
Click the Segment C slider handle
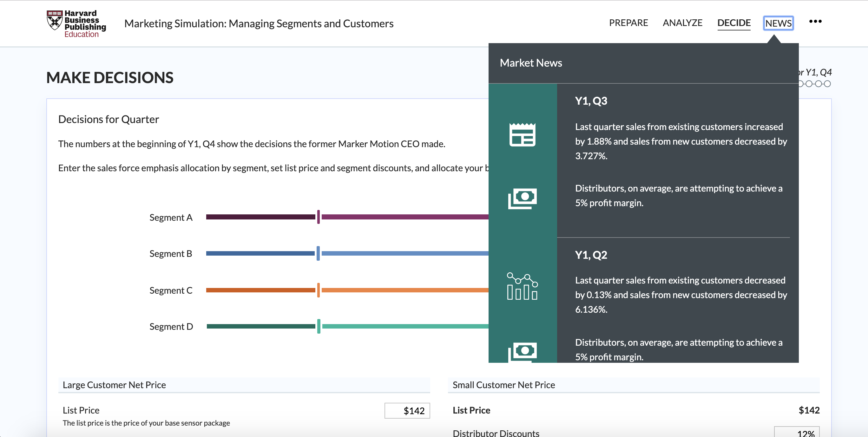click(x=318, y=290)
